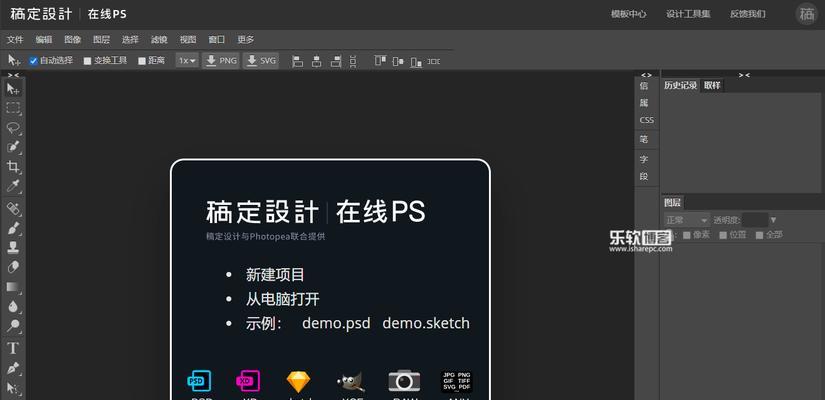The height and width of the screenshot is (400, 825).
Task: Open 设计工具集 link in header
Action: 688,14
